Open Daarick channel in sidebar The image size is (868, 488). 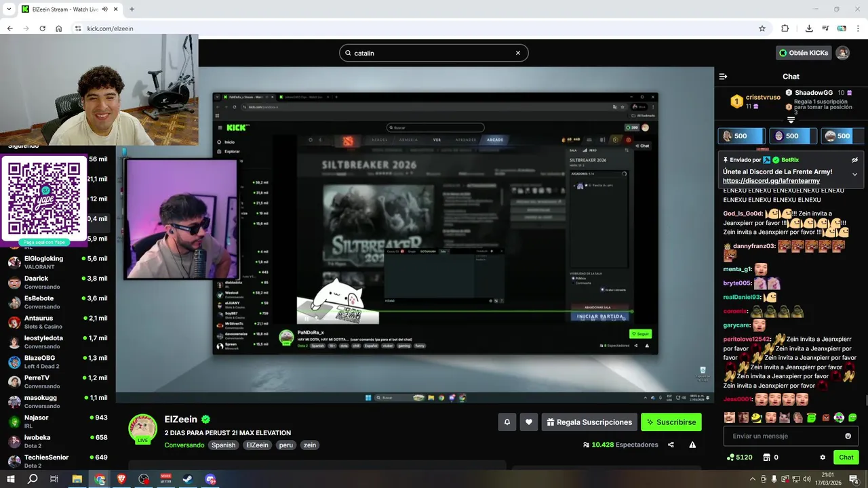[x=58, y=282]
